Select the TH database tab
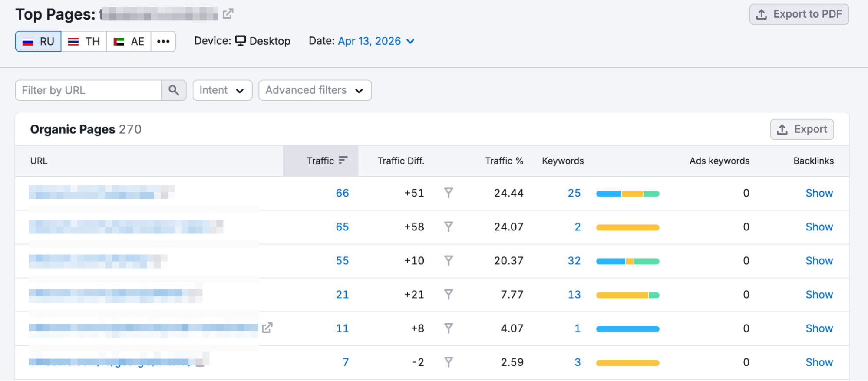Viewport: 868px width, 381px height. pos(84,41)
